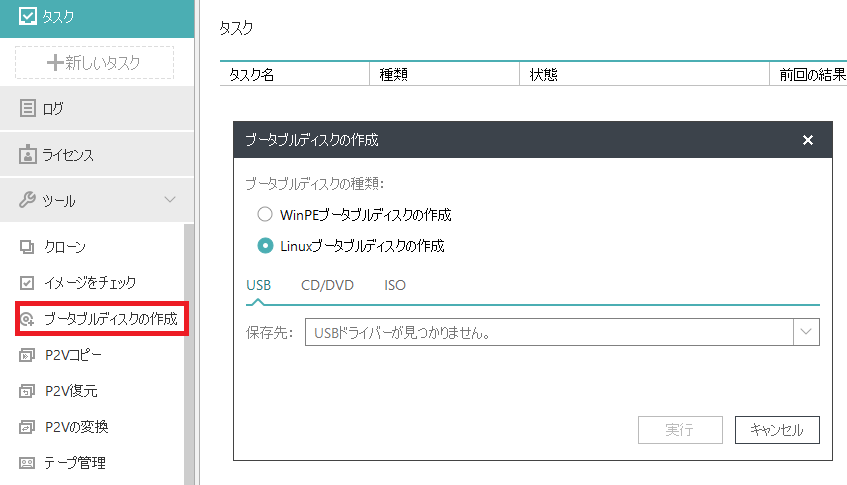Click the P2Vコピー icon
This screenshot has width=847, height=485.
pyautogui.click(x=27, y=355)
